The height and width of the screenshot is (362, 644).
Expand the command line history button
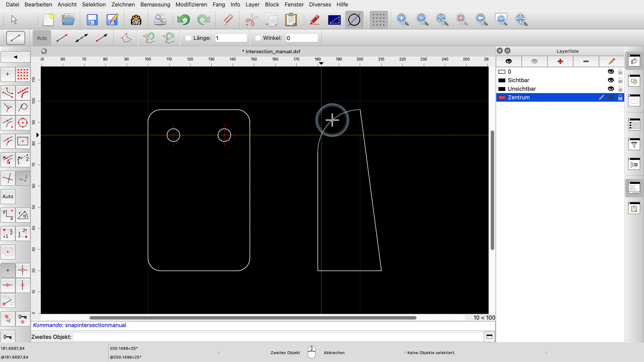pyautogui.click(x=489, y=337)
